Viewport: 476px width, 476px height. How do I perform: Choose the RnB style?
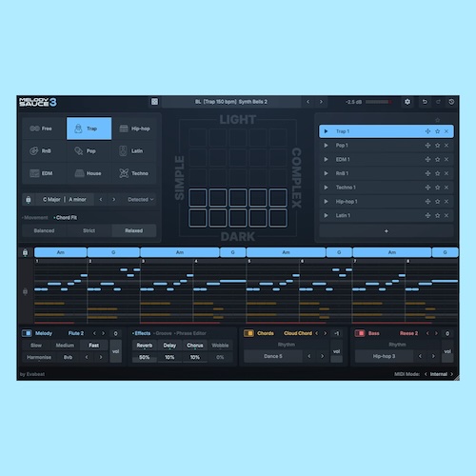[x=44, y=150]
